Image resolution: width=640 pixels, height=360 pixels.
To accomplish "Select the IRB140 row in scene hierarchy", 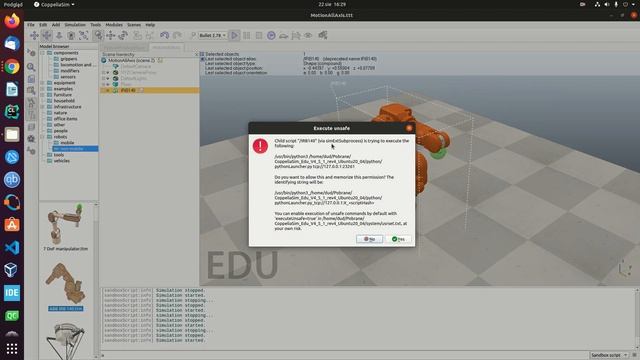I will pos(150,90).
